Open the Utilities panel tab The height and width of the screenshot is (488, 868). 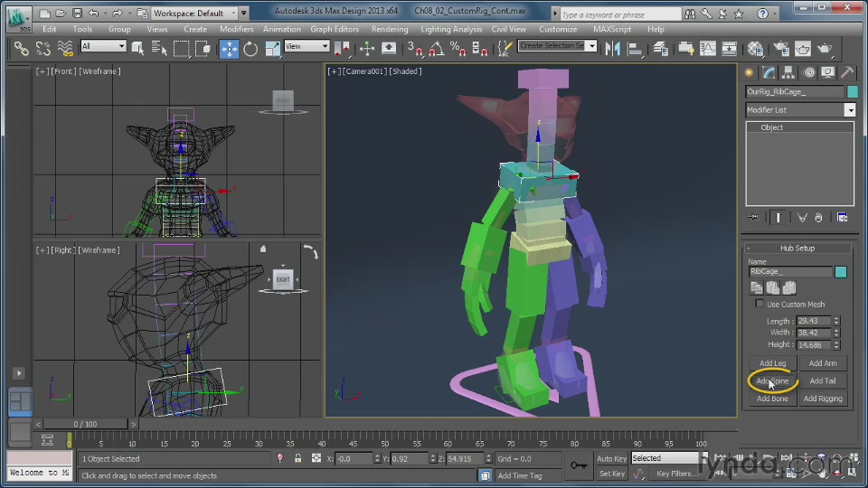[x=847, y=72]
